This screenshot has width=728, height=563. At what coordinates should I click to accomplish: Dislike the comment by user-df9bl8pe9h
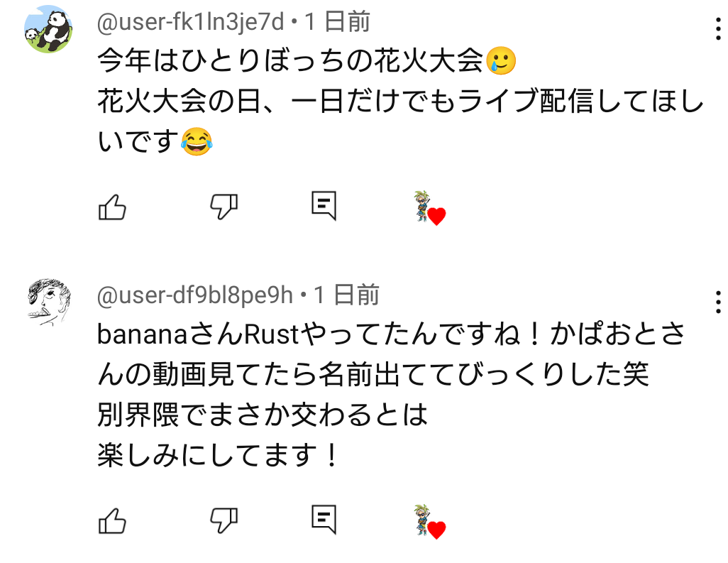click(x=224, y=520)
